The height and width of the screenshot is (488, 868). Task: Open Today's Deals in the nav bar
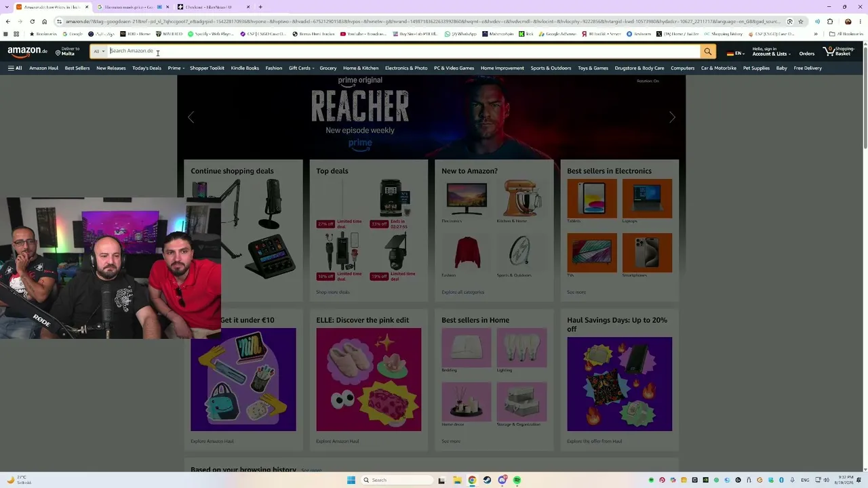(146, 68)
